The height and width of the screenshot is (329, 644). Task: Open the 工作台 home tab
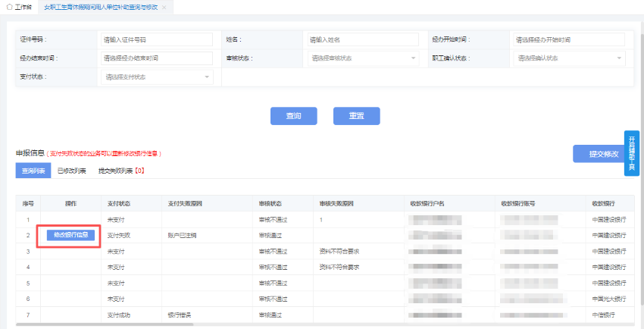tap(19, 8)
